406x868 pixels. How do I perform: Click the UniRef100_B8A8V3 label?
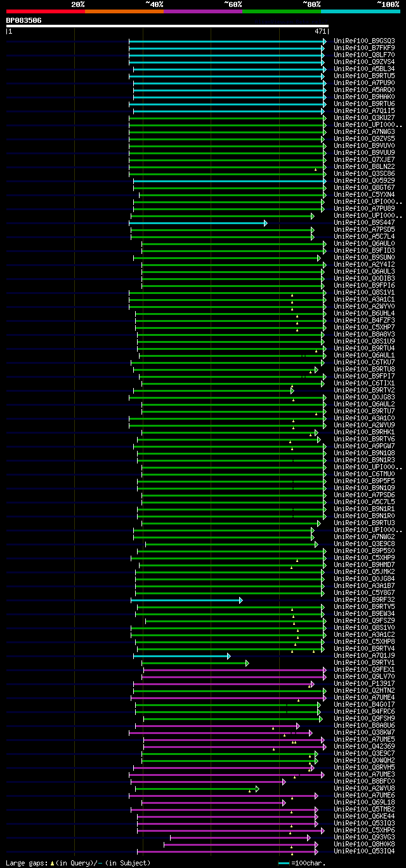[x=364, y=335]
